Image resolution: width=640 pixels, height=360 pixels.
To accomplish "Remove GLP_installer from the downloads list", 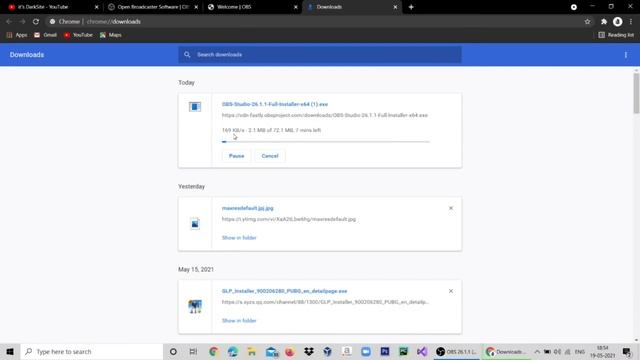I will coord(451,291).
